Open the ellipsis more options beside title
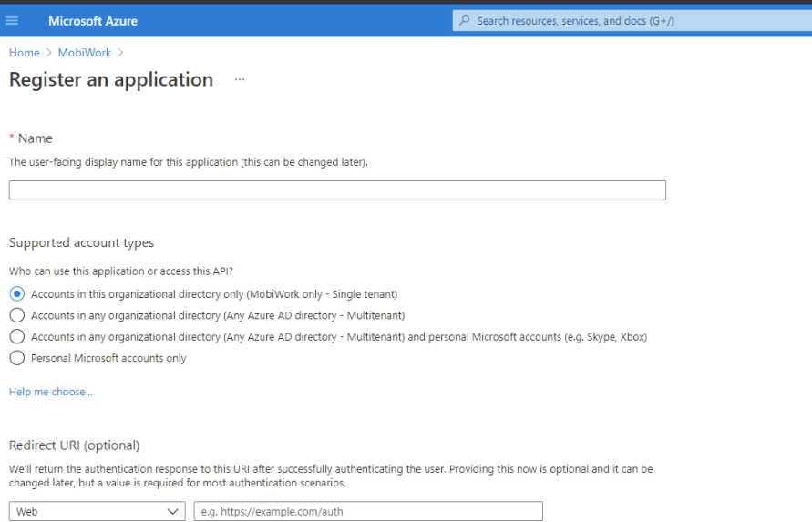Screen dimensions: 812x522 [240, 80]
